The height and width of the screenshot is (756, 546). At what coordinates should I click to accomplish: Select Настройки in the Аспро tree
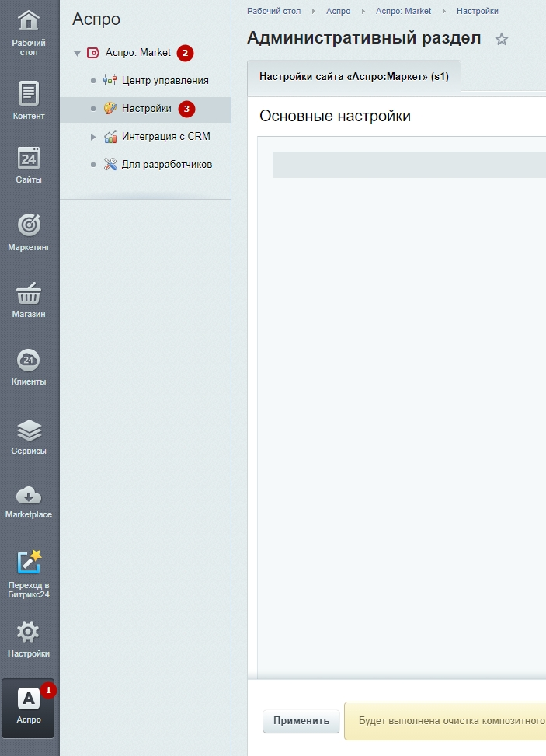147,109
